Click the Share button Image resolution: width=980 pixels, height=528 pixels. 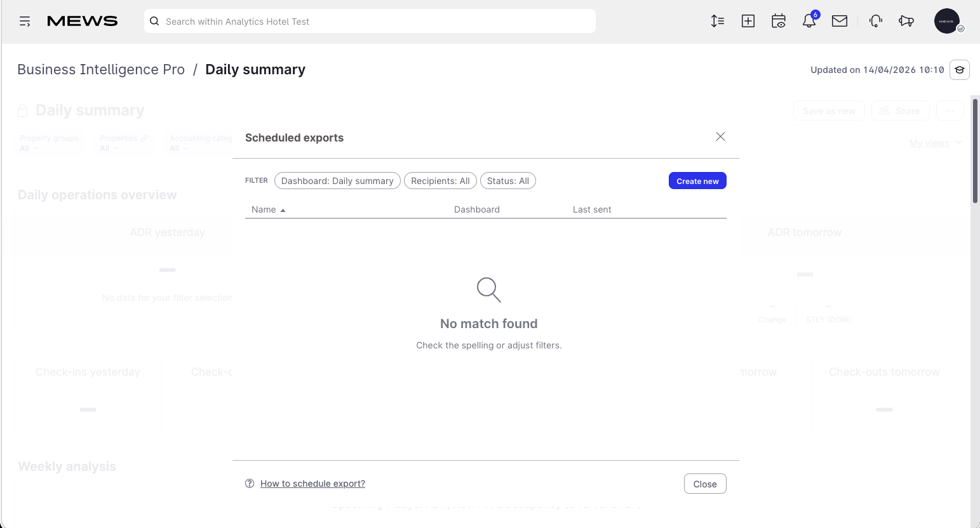pyautogui.click(x=900, y=110)
